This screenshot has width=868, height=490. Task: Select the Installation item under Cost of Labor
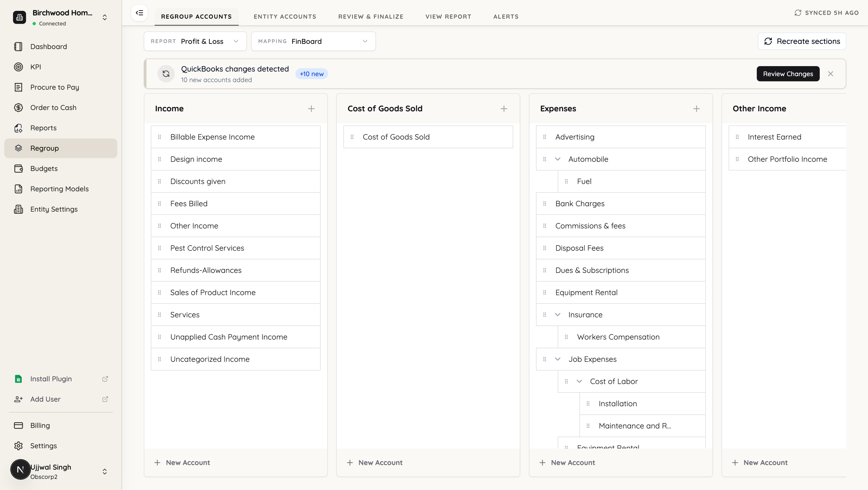(x=642, y=404)
